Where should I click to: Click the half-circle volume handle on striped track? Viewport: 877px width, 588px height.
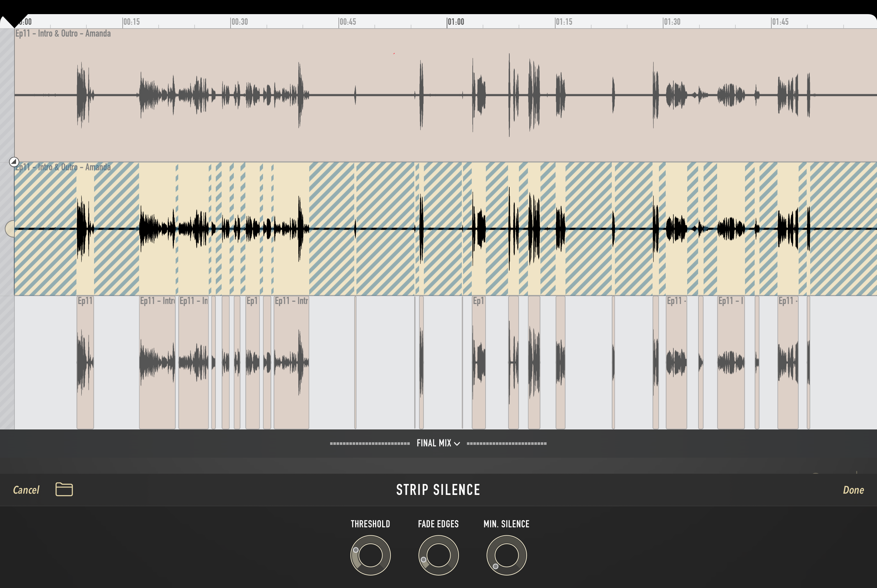[x=11, y=229]
